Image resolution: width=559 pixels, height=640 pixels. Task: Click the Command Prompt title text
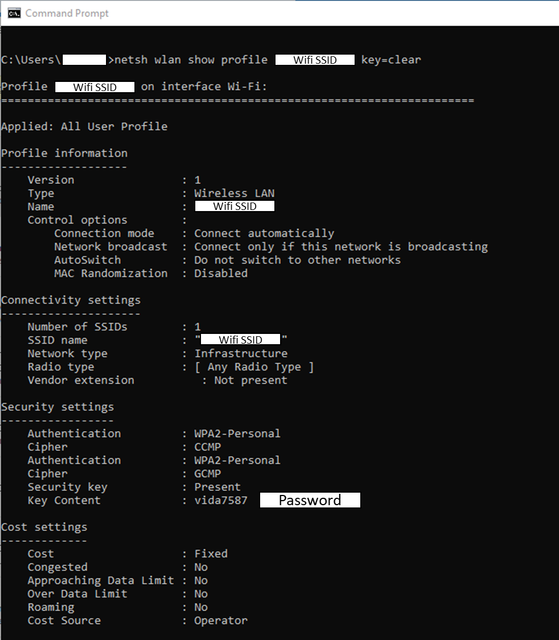67,13
